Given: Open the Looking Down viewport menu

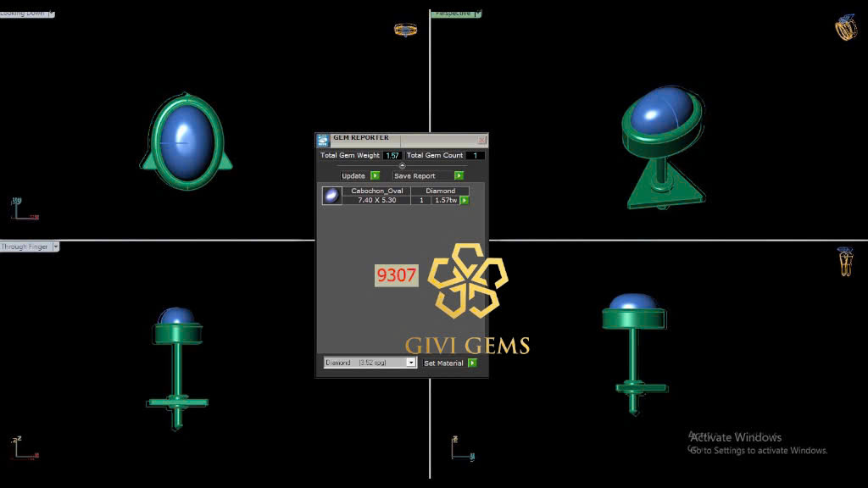Looking at the screenshot, I should tap(52, 14).
